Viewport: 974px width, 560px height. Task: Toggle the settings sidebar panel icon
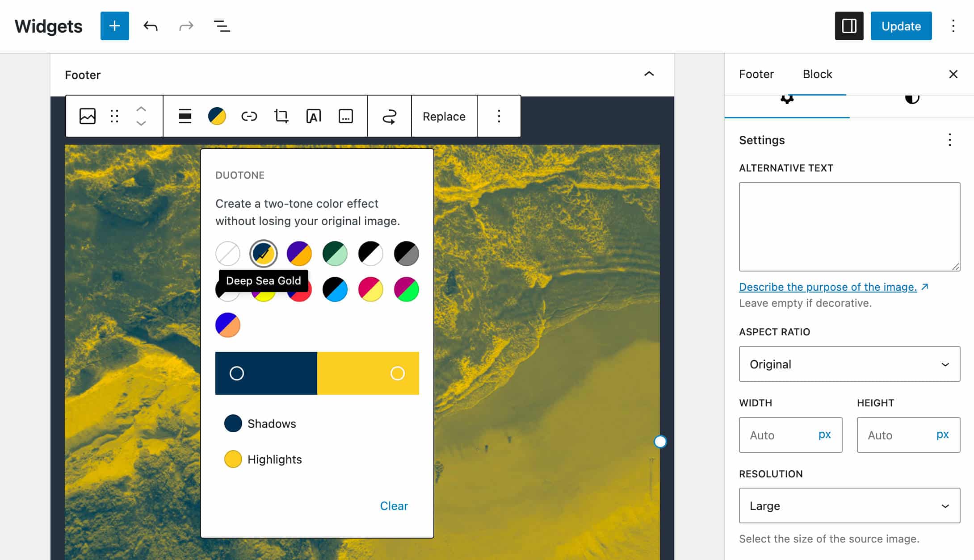849,26
